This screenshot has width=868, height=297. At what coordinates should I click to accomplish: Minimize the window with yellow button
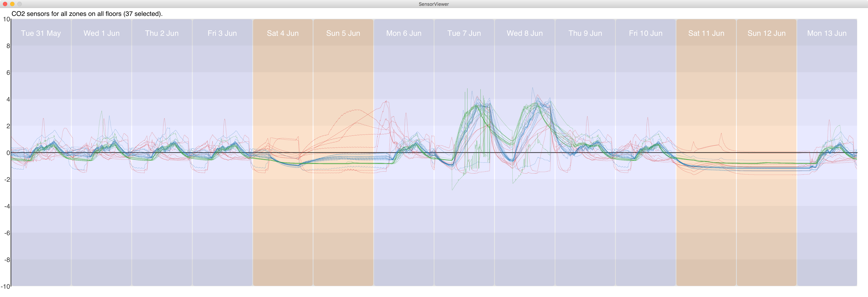click(12, 4)
